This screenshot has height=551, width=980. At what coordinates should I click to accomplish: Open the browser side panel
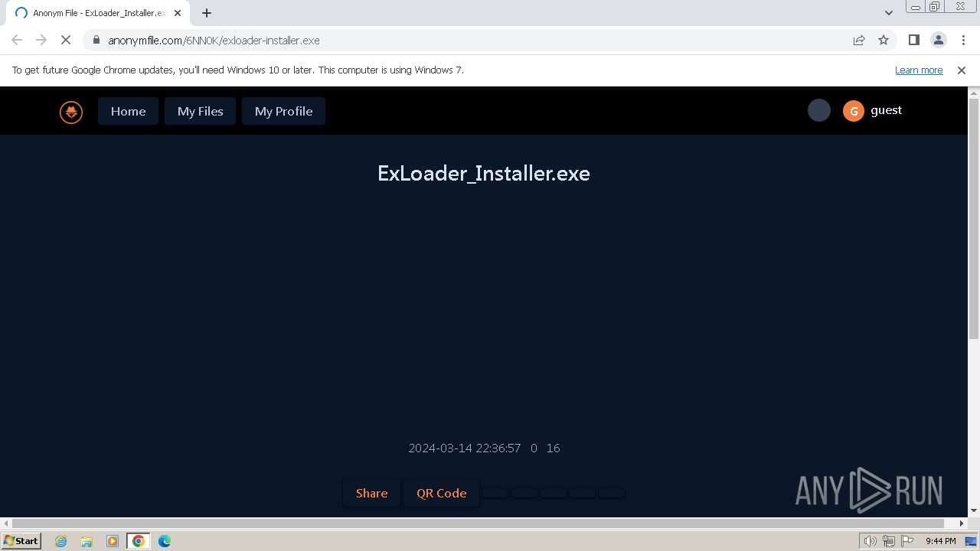coord(913,40)
